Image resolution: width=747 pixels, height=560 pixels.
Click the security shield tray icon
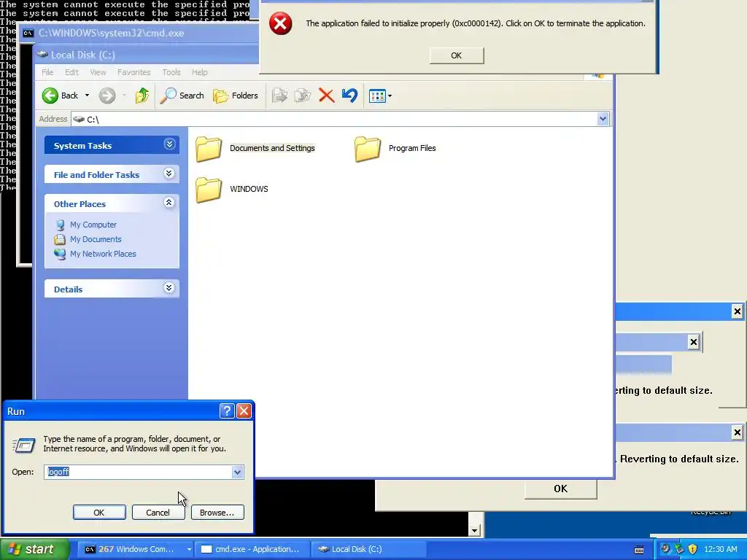point(693,549)
